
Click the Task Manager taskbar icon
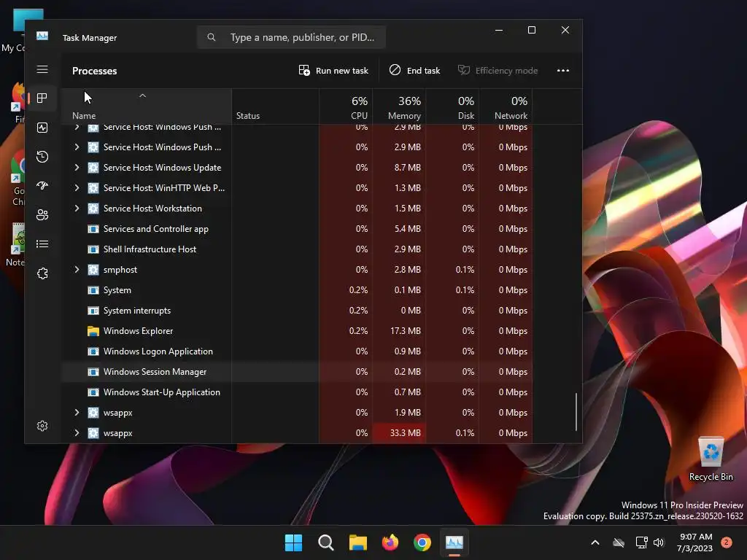454,542
